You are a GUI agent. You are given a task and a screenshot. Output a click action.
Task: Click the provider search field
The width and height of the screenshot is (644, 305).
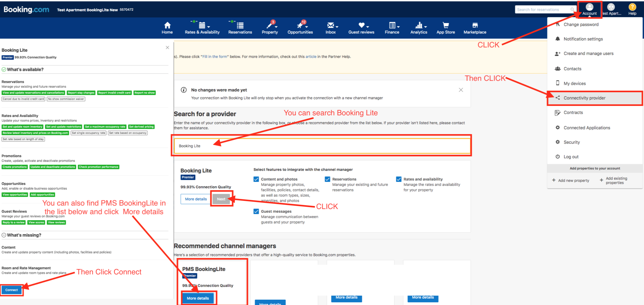tap(322, 146)
